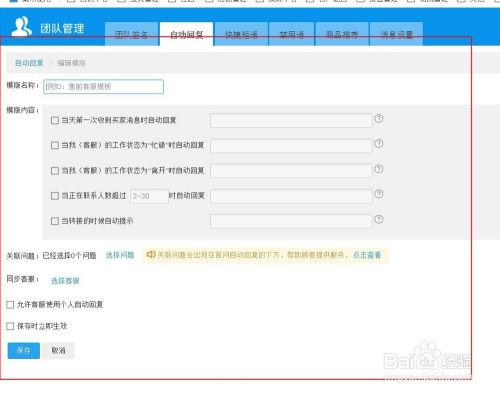Click 编辑模板 breadcrumb text

[x=71, y=63]
